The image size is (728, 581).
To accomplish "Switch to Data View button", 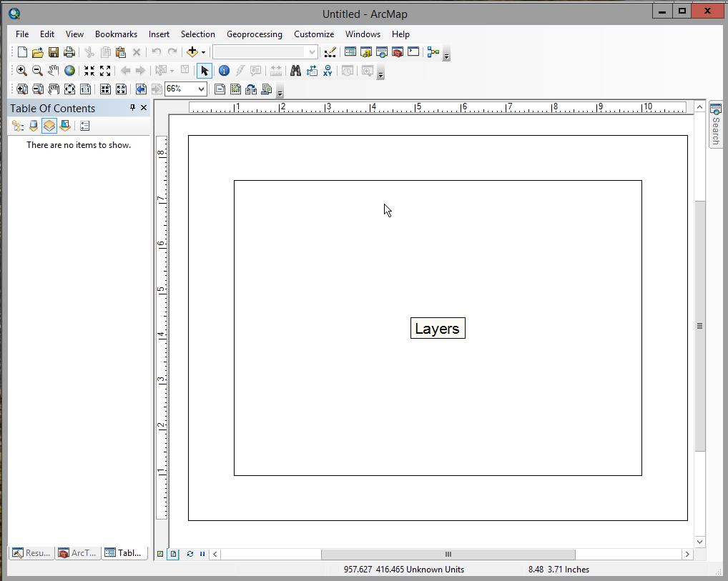I will pos(160,554).
